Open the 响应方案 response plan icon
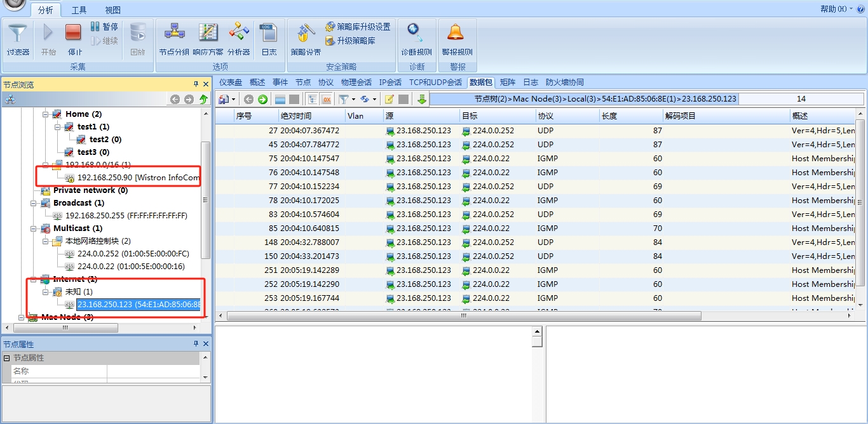 point(208,39)
